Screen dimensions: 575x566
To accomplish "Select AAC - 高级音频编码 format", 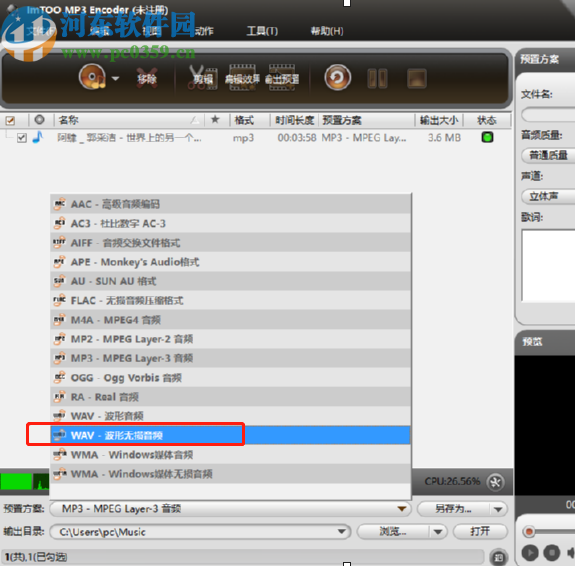I will point(230,204).
